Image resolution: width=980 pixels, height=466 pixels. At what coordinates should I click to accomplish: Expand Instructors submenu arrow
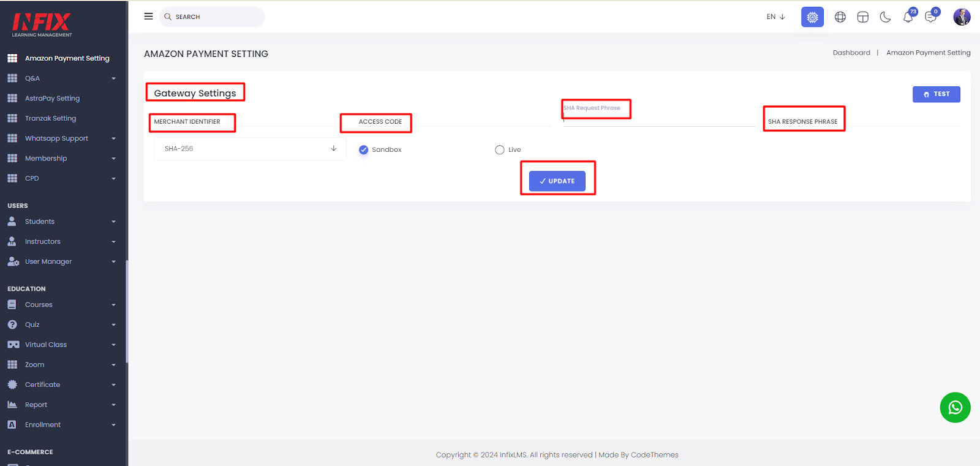[x=113, y=242]
